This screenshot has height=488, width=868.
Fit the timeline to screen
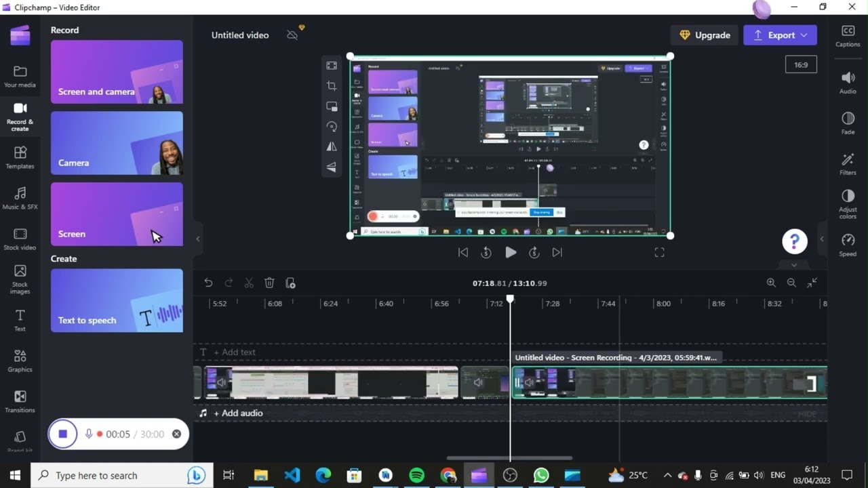812,283
